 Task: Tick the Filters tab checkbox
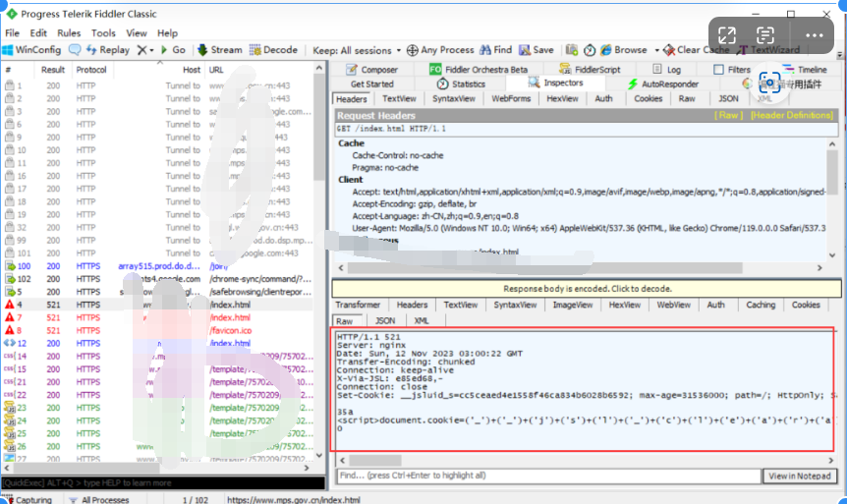pos(718,70)
